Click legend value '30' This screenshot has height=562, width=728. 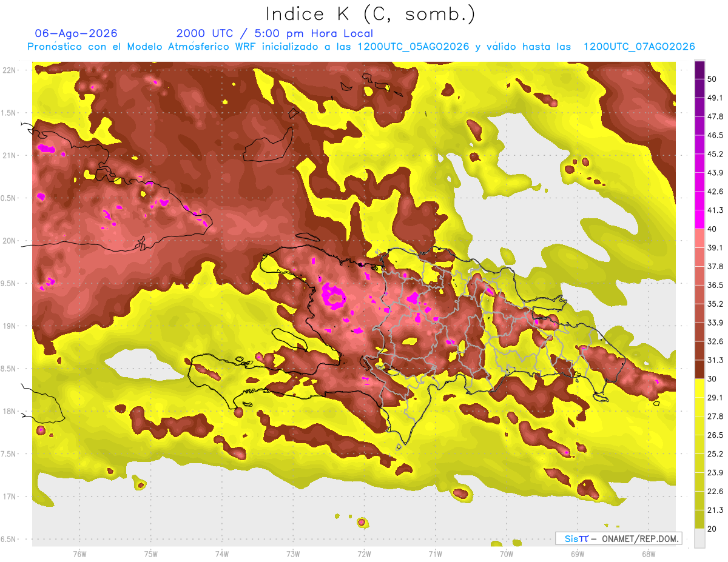(712, 379)
